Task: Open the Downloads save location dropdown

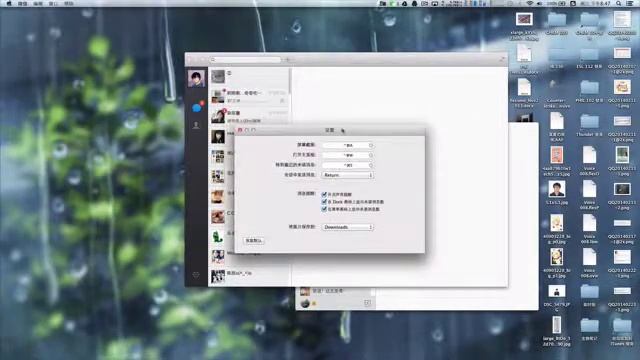Action: coord(347,227)
